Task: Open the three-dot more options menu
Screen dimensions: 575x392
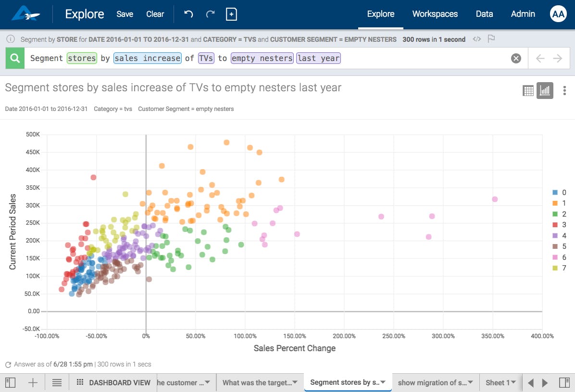Action: [564, 90]
